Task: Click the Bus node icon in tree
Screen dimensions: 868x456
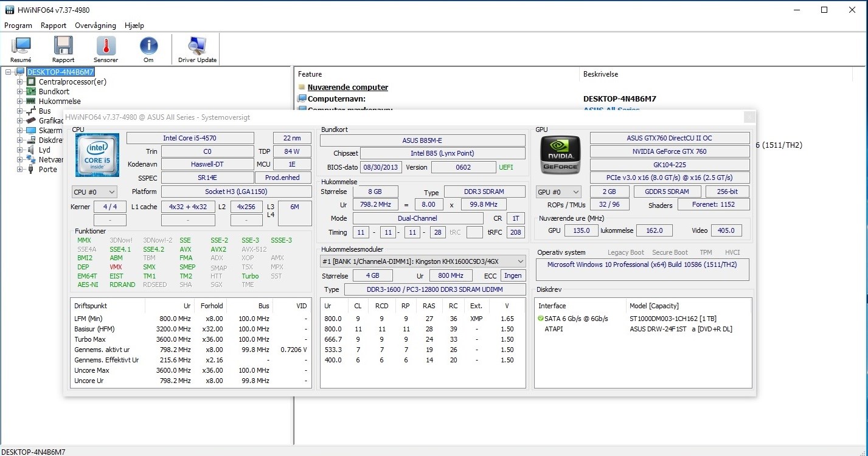Action: [31, 111]
